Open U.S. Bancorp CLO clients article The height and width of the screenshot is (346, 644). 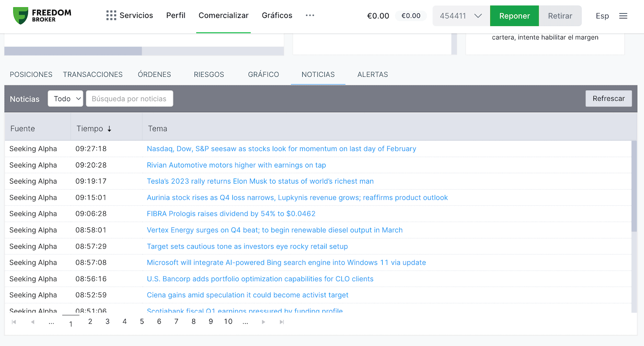click(x=260, y=279)
